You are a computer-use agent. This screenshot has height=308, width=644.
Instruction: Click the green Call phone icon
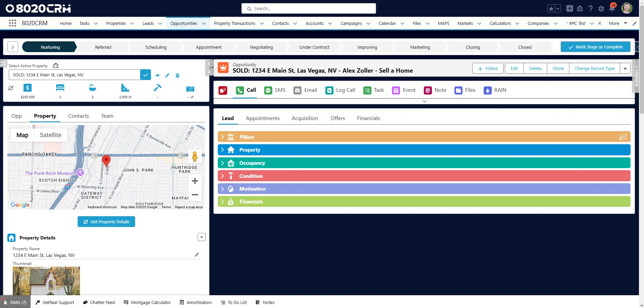coord(240,90)
